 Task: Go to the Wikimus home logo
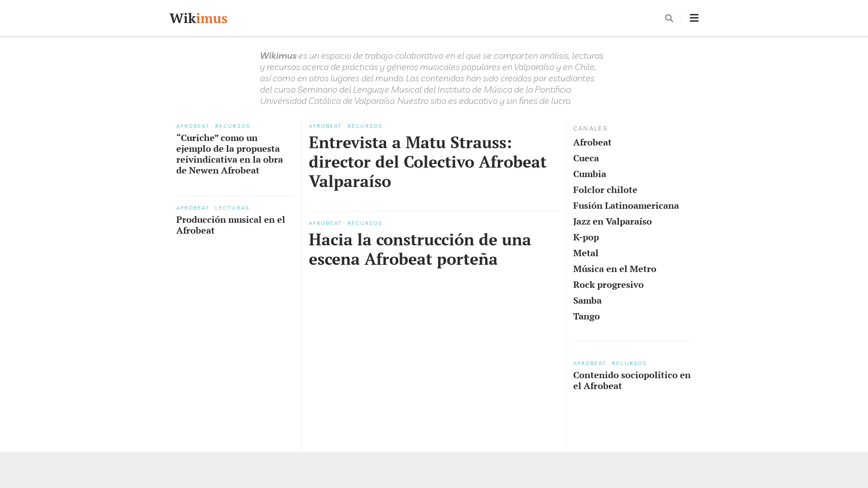[198, 18]
